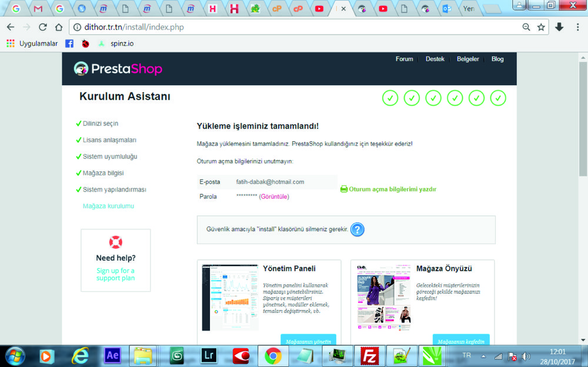Open the CorelDRAW green taskbar icon

click(432, 356)
